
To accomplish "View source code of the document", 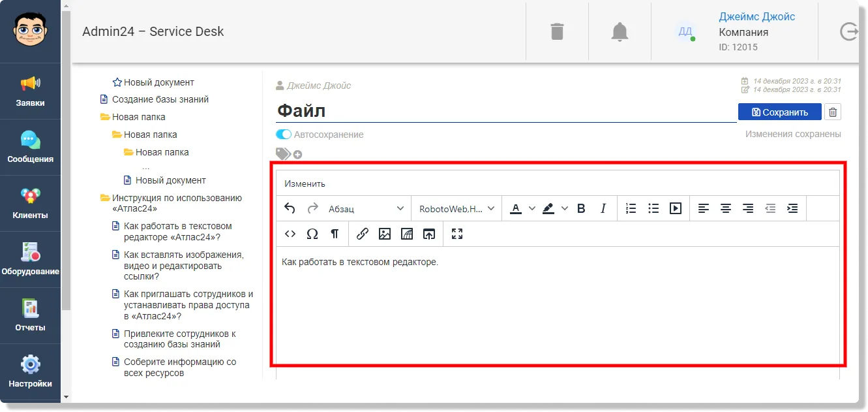I will click(290, 234).
